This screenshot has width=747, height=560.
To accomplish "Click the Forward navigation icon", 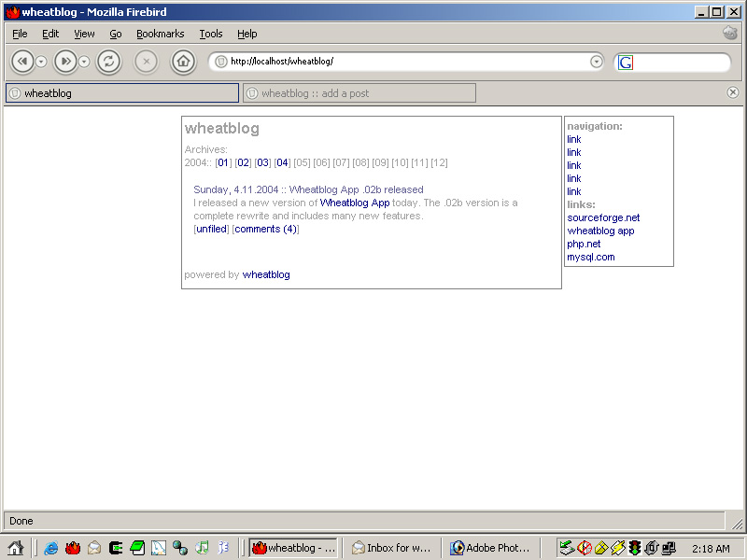I will [65, 61].
